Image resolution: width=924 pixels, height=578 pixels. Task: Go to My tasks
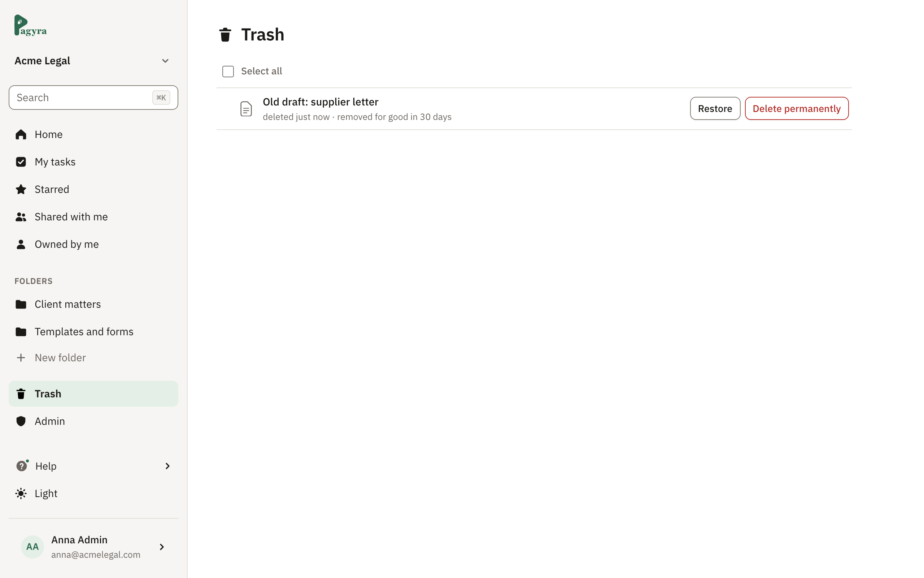click(x=93, y=162)
